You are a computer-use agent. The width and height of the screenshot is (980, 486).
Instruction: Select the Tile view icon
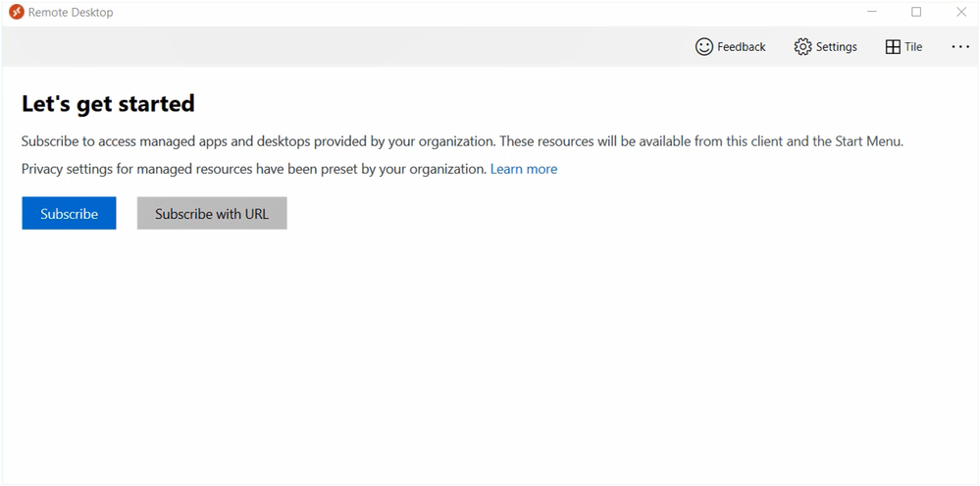[893, 47]
